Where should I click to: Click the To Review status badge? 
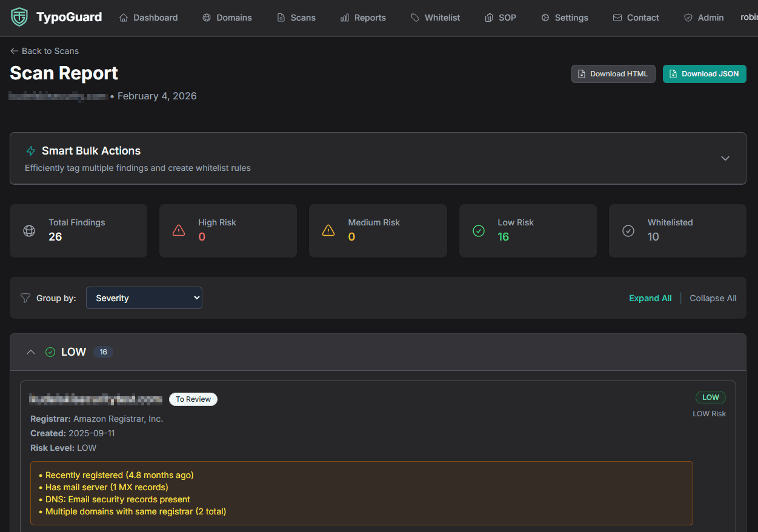point(193,399)
